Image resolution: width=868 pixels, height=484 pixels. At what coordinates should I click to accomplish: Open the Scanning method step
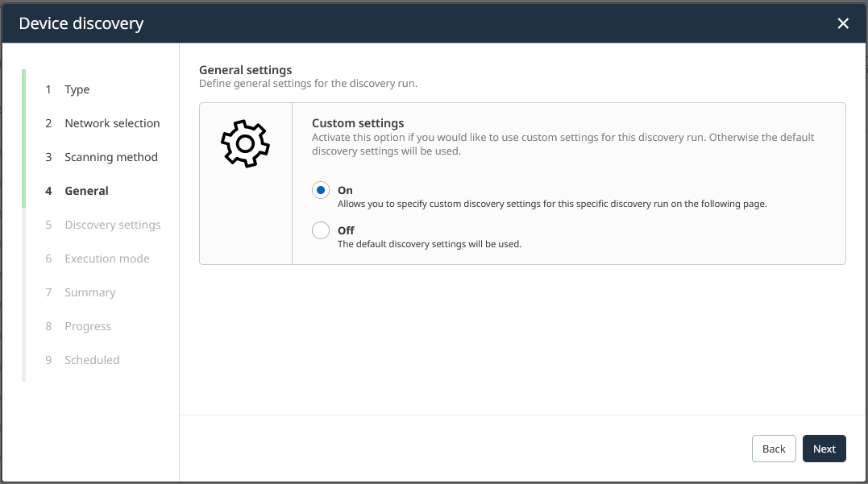(x=111, y=157)
